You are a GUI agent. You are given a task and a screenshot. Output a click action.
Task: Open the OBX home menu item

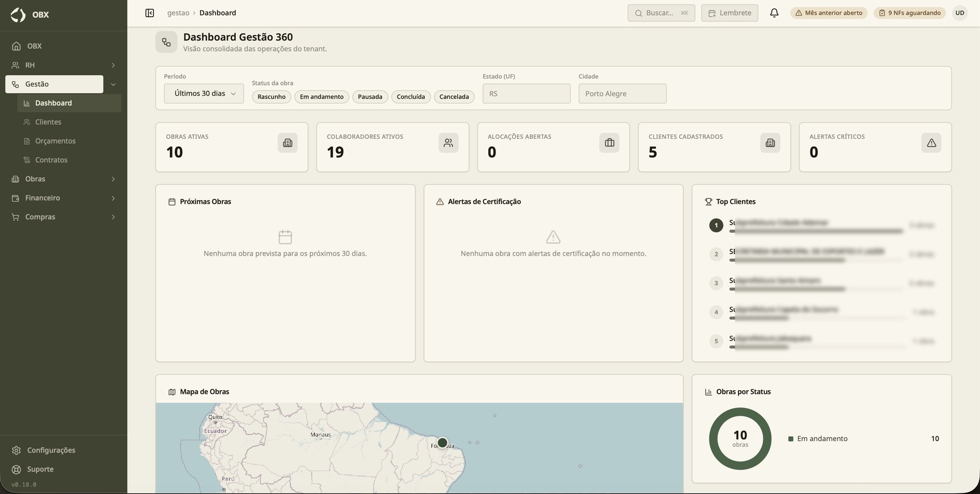pyautogui.click(x=64, y=46)
